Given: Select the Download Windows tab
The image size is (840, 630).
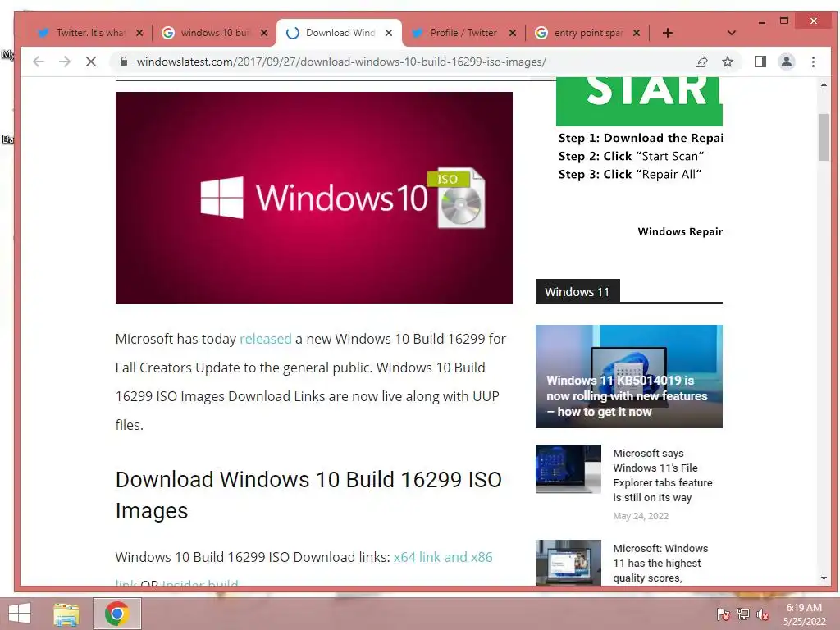Looking at the screenshot, I should (x=339, y=33).
